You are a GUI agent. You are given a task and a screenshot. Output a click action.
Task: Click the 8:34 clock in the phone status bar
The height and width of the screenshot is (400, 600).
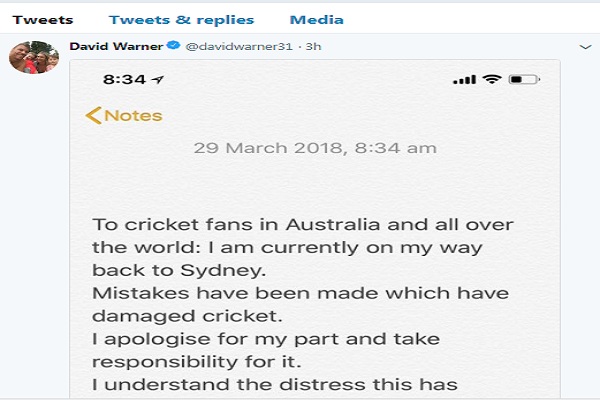(123, 79)
